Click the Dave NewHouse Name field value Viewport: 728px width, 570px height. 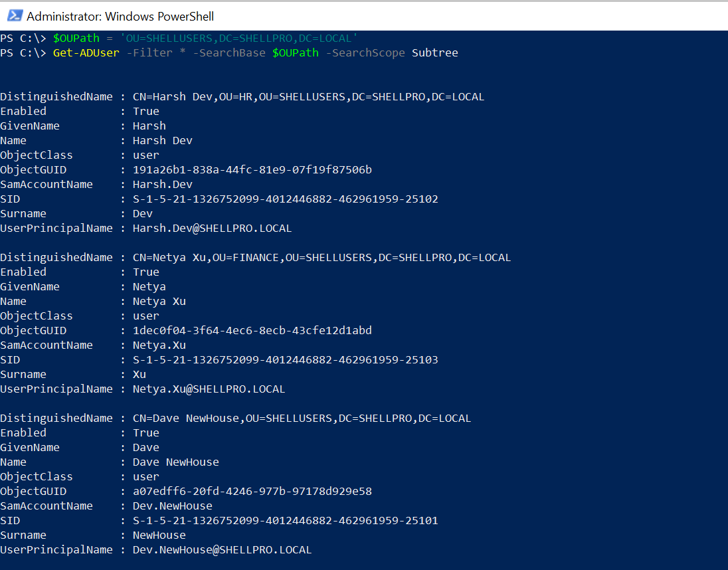click(175, 462)
